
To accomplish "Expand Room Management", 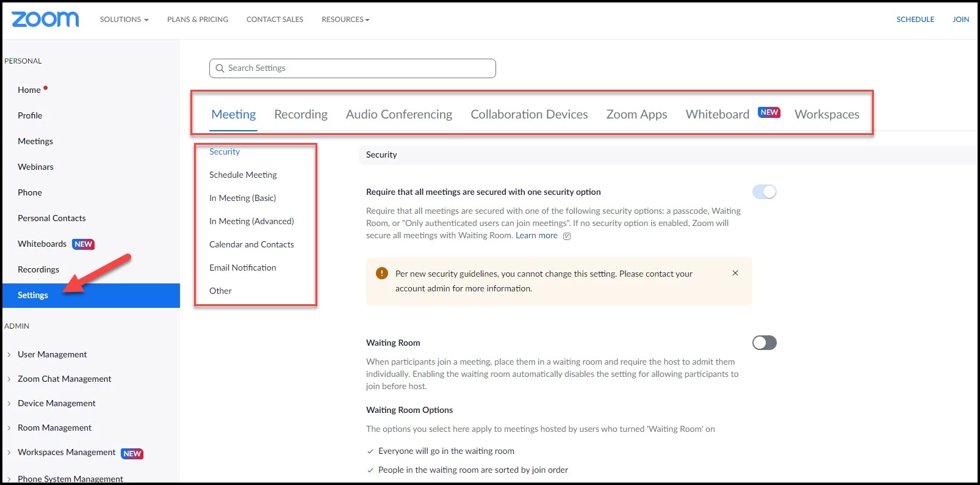I will coord(9,428).
